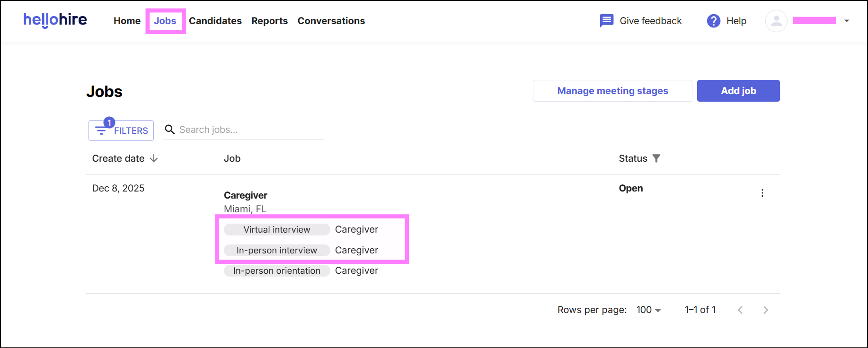Open the Caregiver job's three-dot menu
This screenshot has height=348, width=868.
pyautogui.click(x=762, y=193)
